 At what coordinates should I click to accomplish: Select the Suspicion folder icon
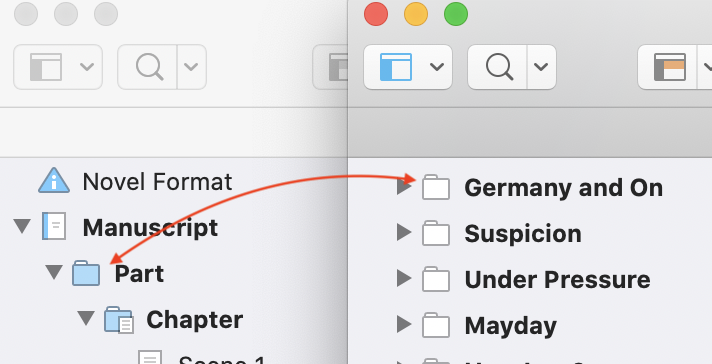(436, 233)
